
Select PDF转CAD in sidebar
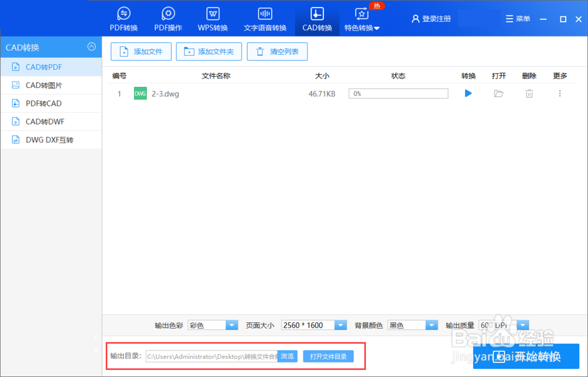pyautogui.click(x=51, y=103)
